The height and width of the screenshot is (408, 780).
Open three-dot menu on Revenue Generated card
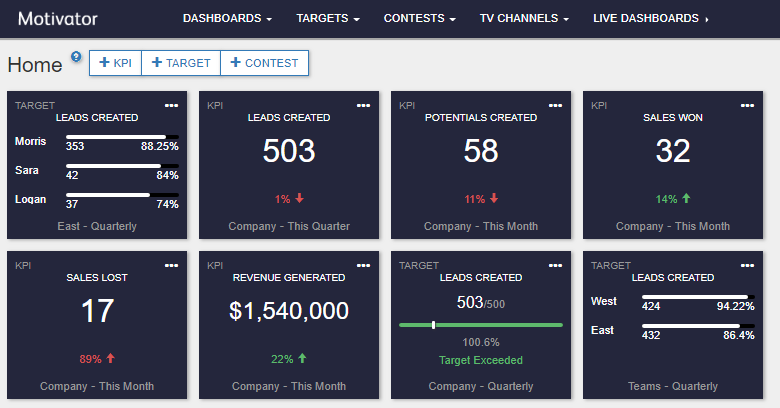click(363, 265)
